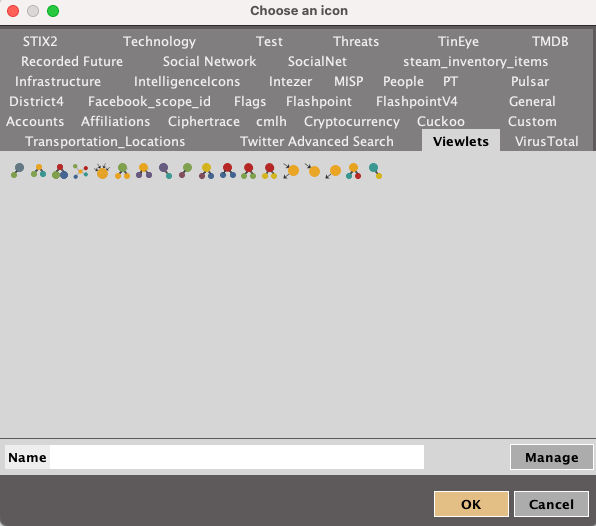Select the green node with two orange children
This screenshot has height=526, width=596.
click(x=122, y=171)
